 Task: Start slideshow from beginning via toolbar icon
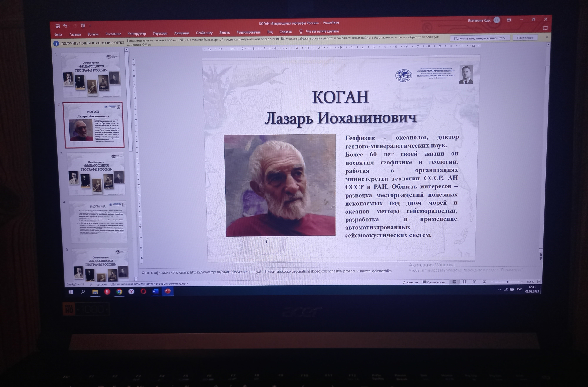click(83, 26)
